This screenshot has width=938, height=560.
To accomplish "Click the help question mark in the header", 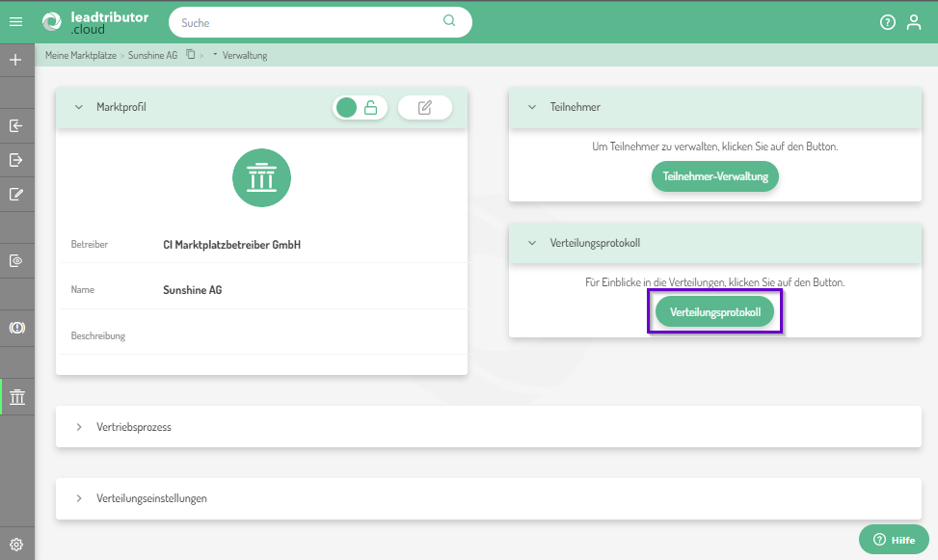I will point(888,22).
